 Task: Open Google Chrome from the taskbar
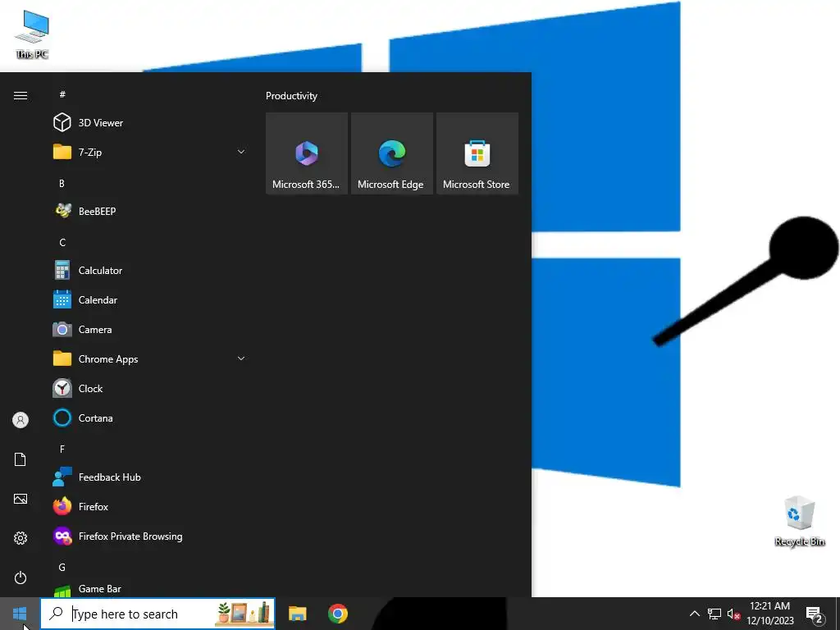pyautogui.click(x=338, y=614)
